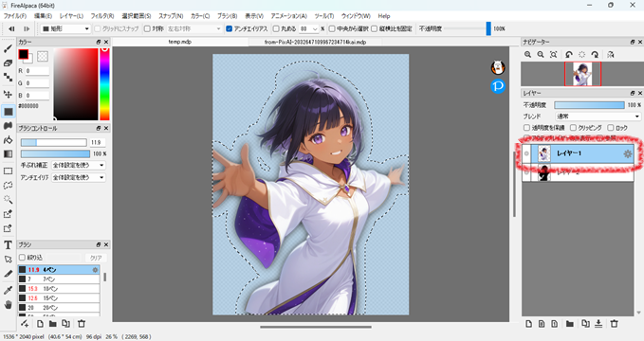Open the 手ぶれ補正 dropdown
The image size is (644, 341).
(x=79, y=165)
